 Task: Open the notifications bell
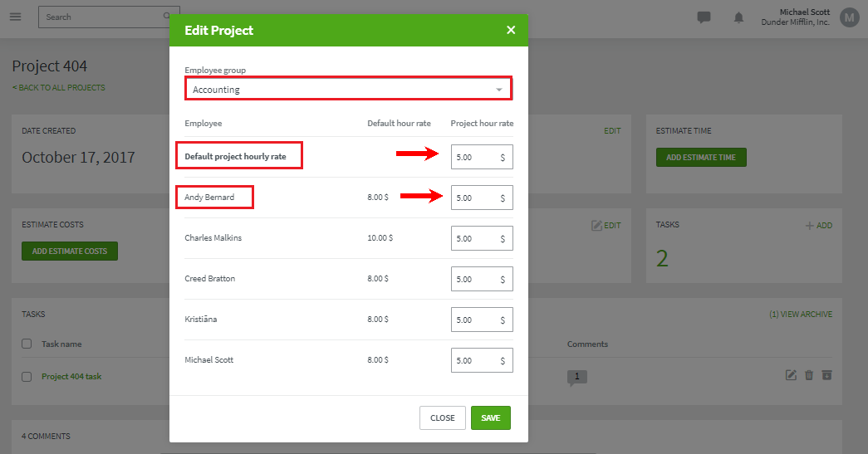738,17
